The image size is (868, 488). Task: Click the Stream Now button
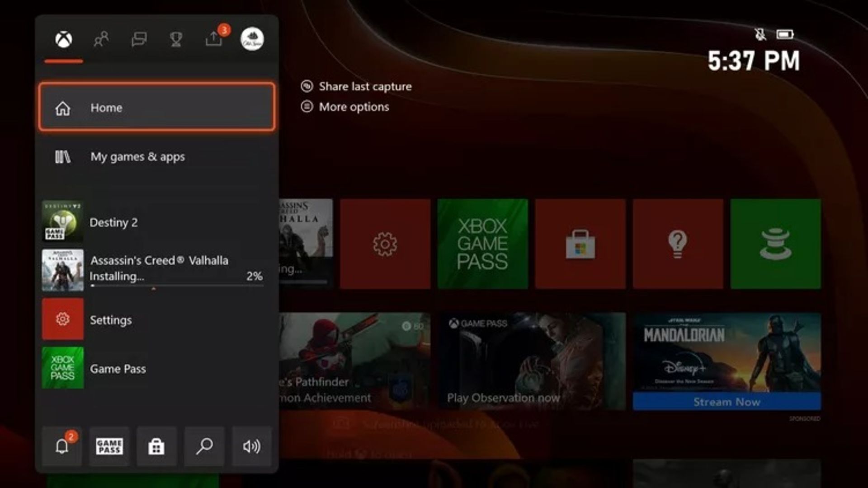727,402
